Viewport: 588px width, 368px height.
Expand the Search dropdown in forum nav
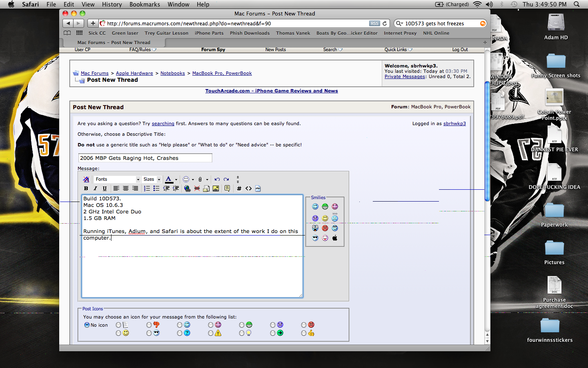(x=333, y=50)
